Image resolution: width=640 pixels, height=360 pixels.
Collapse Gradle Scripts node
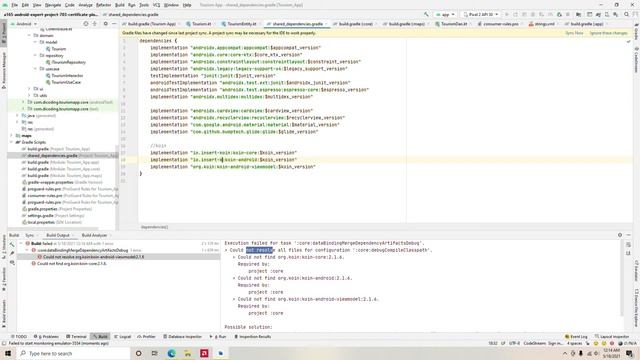[11, 142]
